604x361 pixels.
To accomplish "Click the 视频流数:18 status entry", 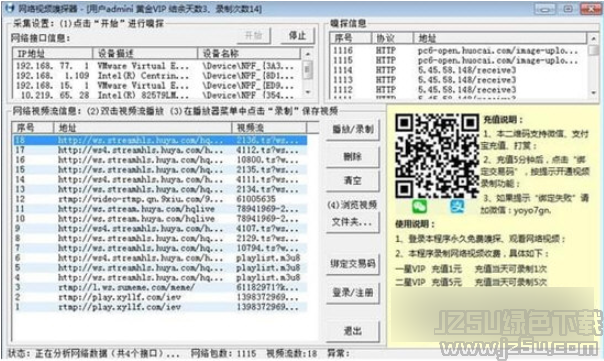I will pyautogui.click(x=292, y=353).
